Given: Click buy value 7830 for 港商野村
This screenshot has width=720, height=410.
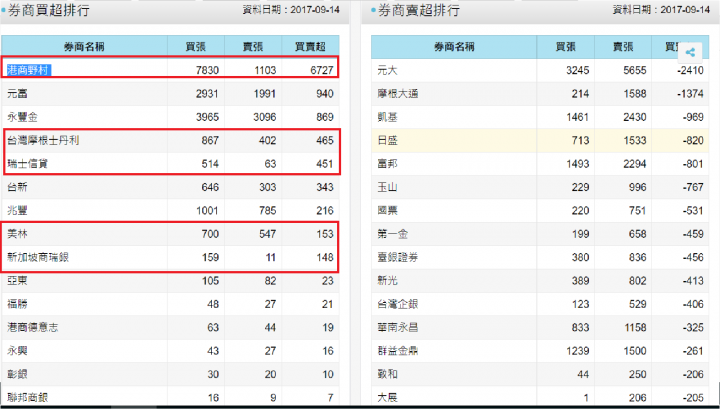Looking at the screenshot, I should tap(207, 70).
